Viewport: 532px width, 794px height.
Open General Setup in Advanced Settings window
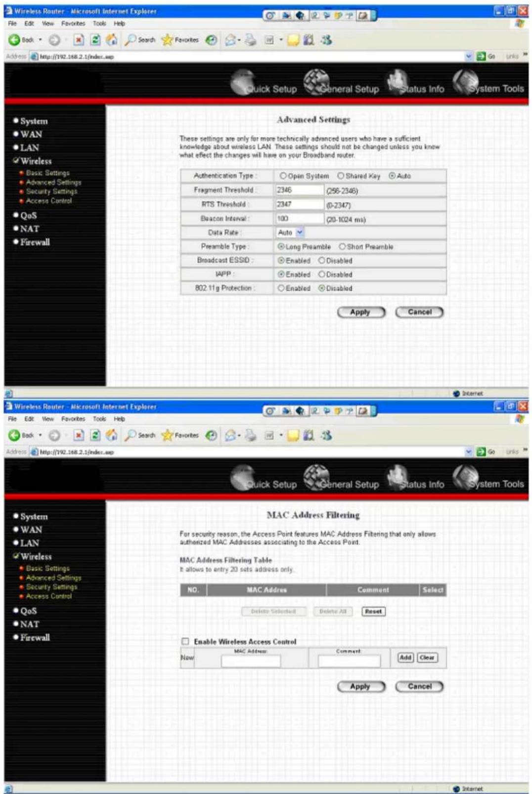coord(341,83)
